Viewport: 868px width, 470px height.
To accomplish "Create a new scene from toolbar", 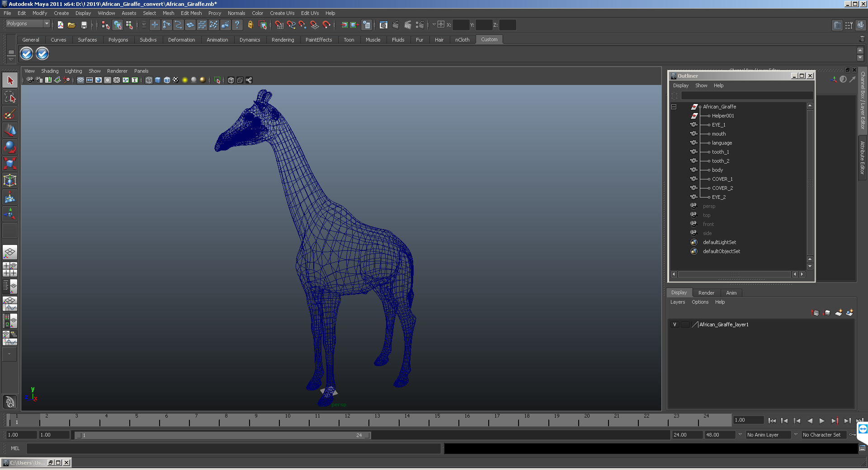I will [60, 25].
